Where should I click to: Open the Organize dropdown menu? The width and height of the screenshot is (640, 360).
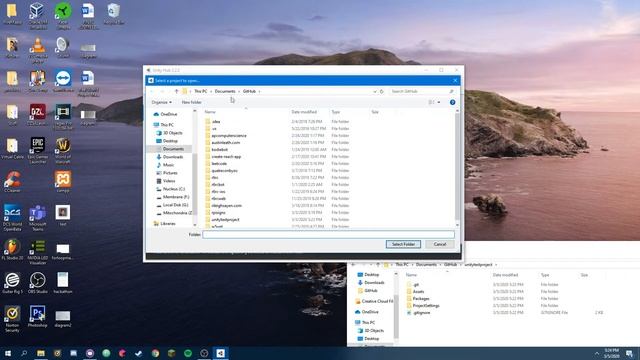[x=161, y=102]
